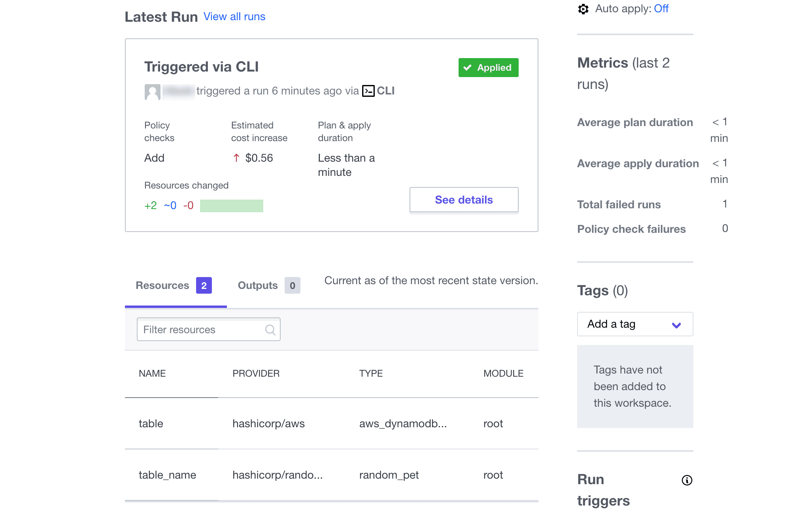812x515 pixels.
Task: Select the table_name resource name
Action: [x=168, y=475]
